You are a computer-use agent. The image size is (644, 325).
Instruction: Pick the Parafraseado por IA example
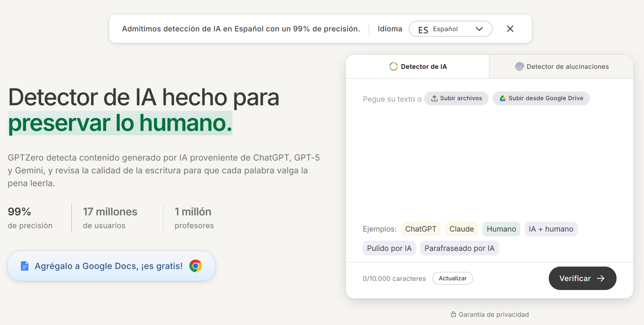pyautogui.click(x=460, y=248)
